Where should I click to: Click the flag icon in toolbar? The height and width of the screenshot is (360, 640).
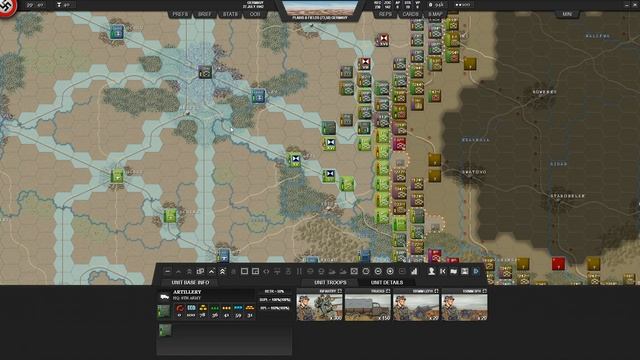(453, 271)
